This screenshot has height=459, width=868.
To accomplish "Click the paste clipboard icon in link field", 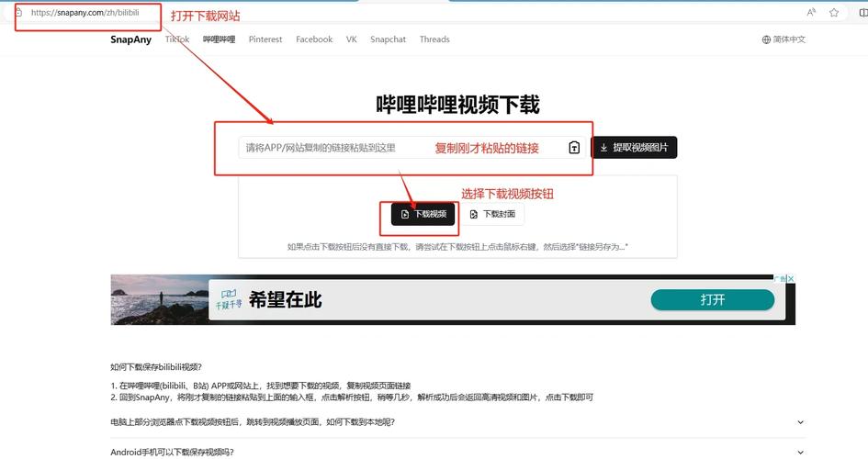I will [x=574, y=148].
